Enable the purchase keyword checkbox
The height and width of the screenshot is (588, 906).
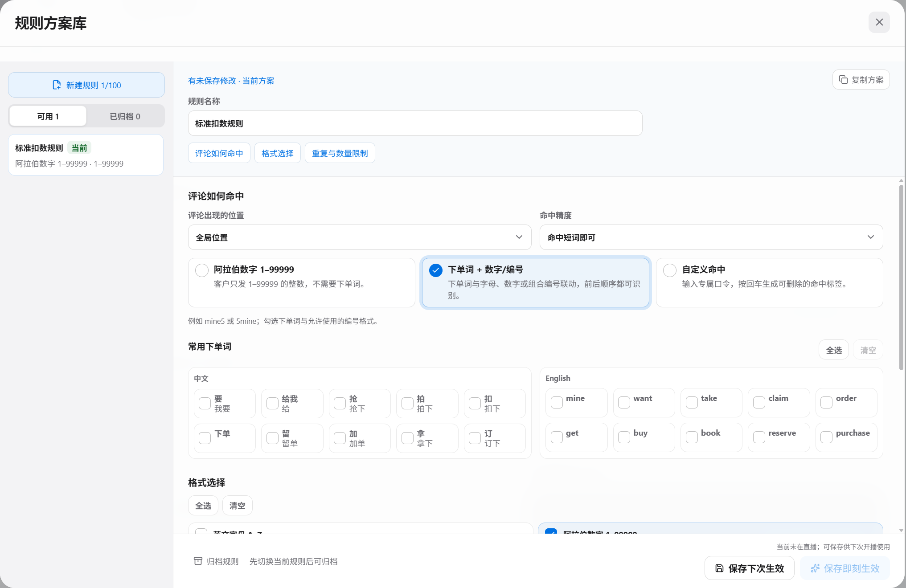point(826,437)
